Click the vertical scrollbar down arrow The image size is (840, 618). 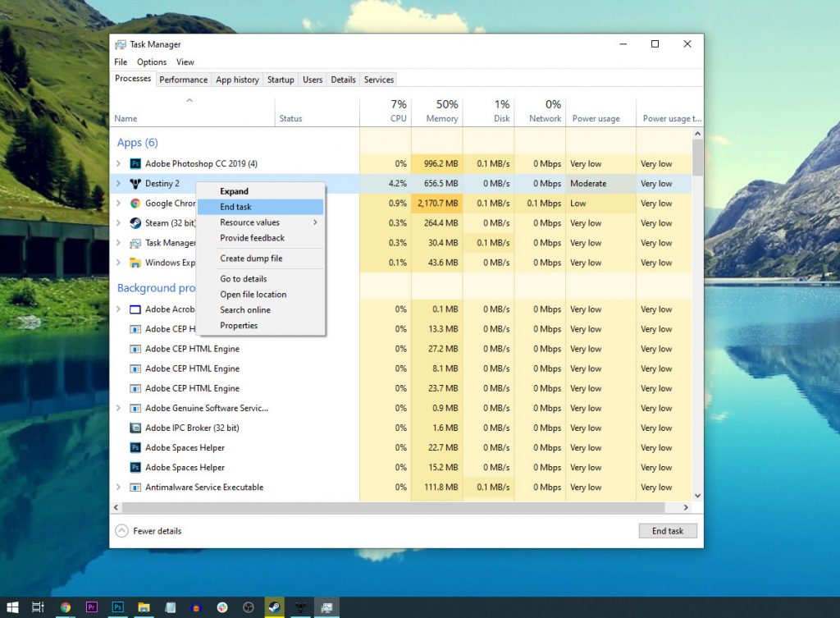click(697, 496)
